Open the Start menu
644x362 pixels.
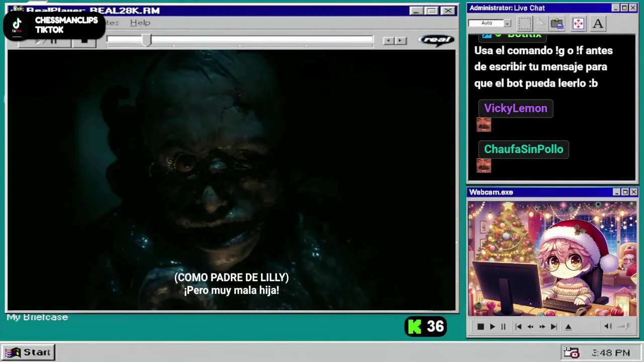point(28,352)
